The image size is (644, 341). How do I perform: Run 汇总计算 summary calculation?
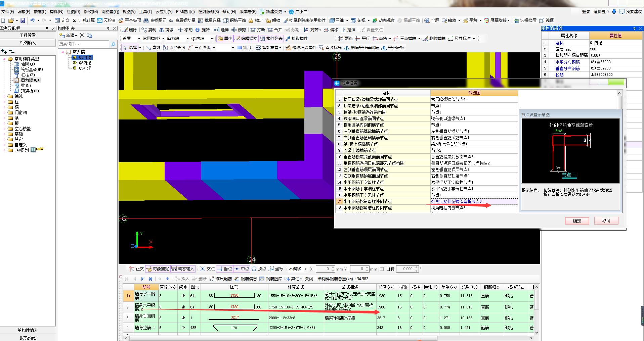[x=84, y=20]
